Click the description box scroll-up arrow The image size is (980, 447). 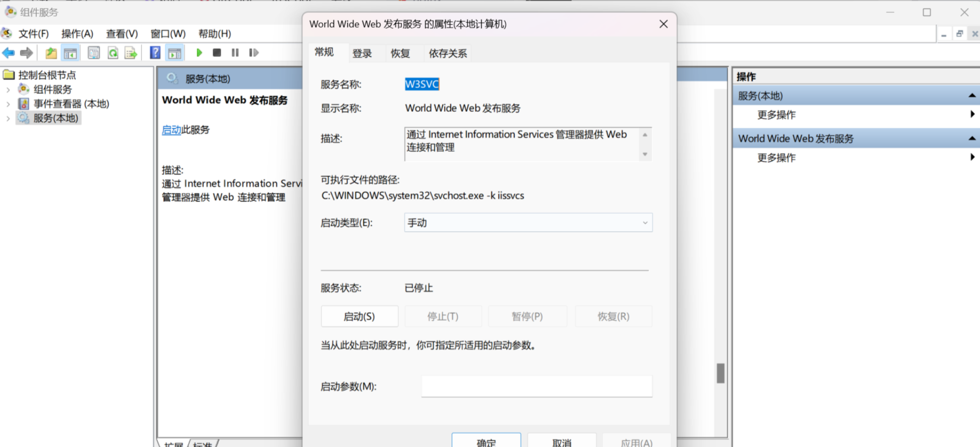645,135
